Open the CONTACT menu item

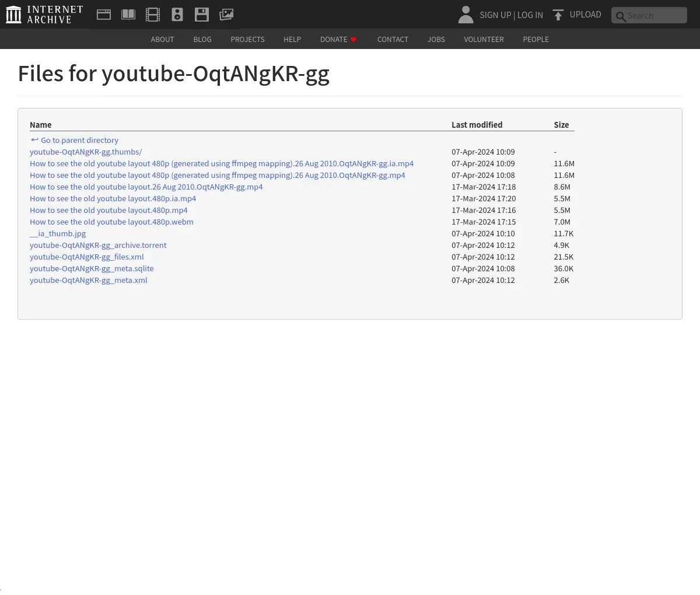(x=393, y=40)
